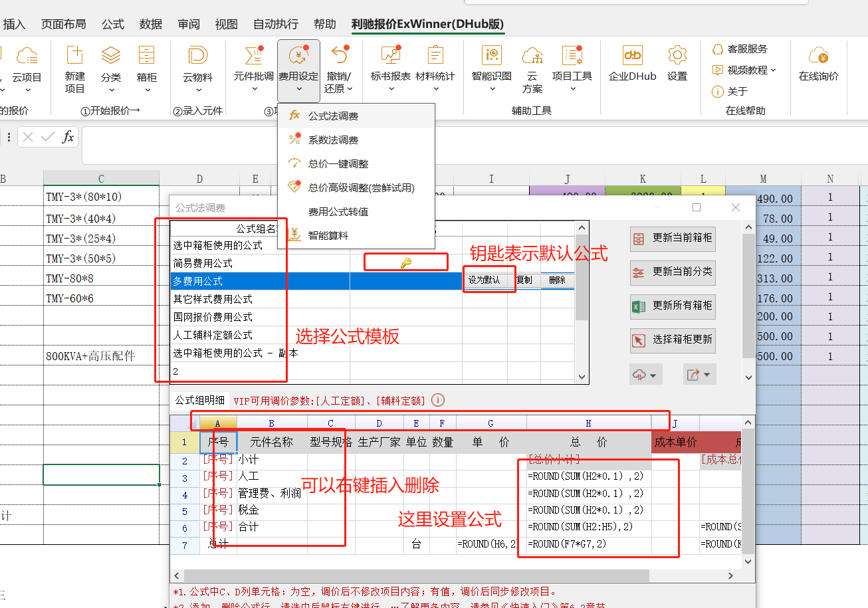Switch to the 页面布局 ribbon tab
Screen dimensions: 868x608
(x=63, y=24)
